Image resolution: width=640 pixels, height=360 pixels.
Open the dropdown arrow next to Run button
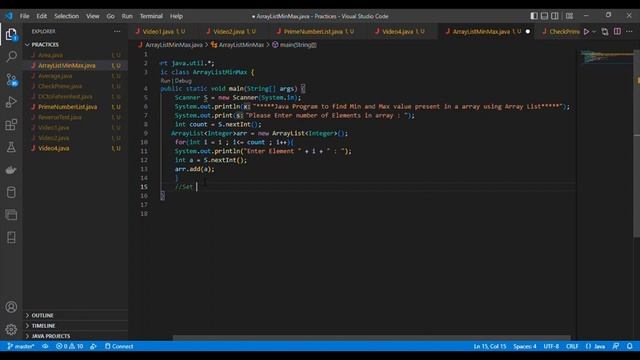point(594,31)
